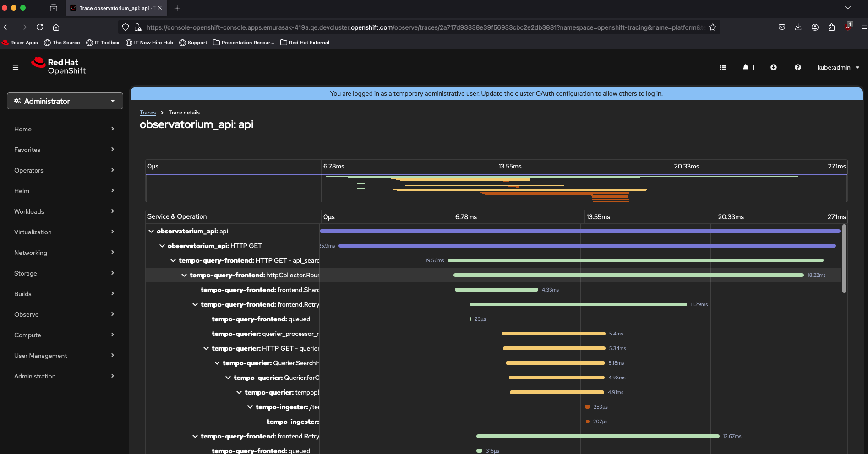This screenshot has height=454, width=868.
Task: Open The Source bookmark
Action: tap(62, 43)
